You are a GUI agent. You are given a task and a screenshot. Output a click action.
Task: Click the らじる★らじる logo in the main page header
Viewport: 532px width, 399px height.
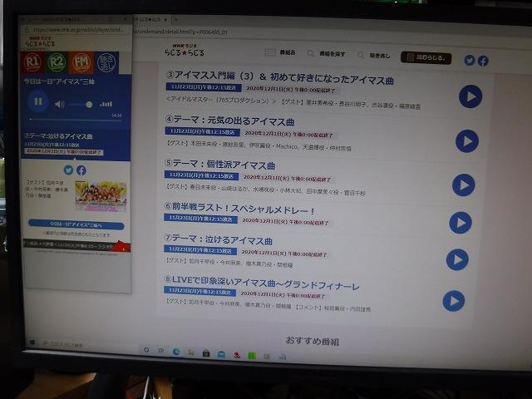[185, 50]
